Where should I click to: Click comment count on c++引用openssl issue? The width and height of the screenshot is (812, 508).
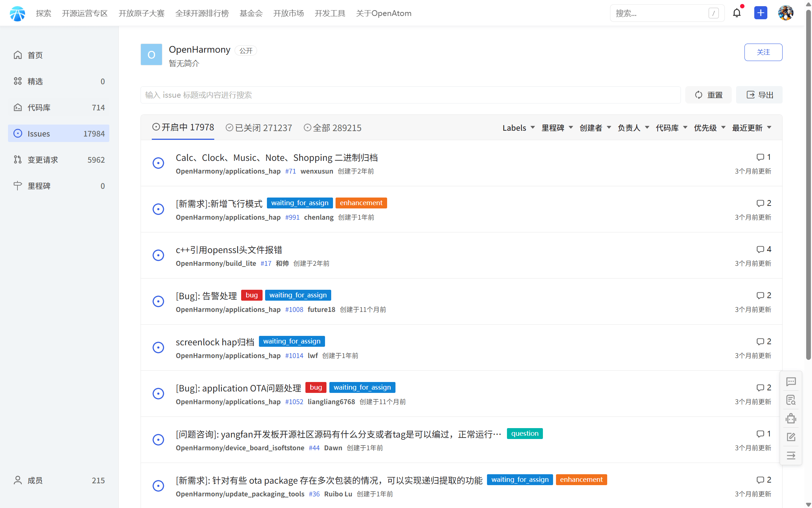(764, 249)
